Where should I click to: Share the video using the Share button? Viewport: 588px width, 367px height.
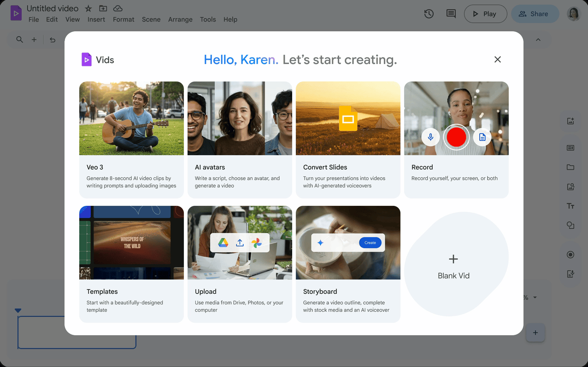click(535, 14)
